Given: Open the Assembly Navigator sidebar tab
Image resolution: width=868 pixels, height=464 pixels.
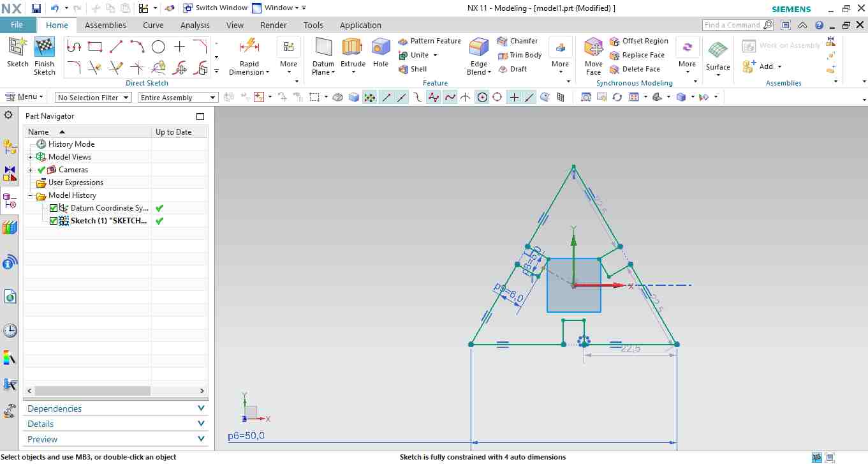Looking at the screenshot, I should [x=10, y=146].
